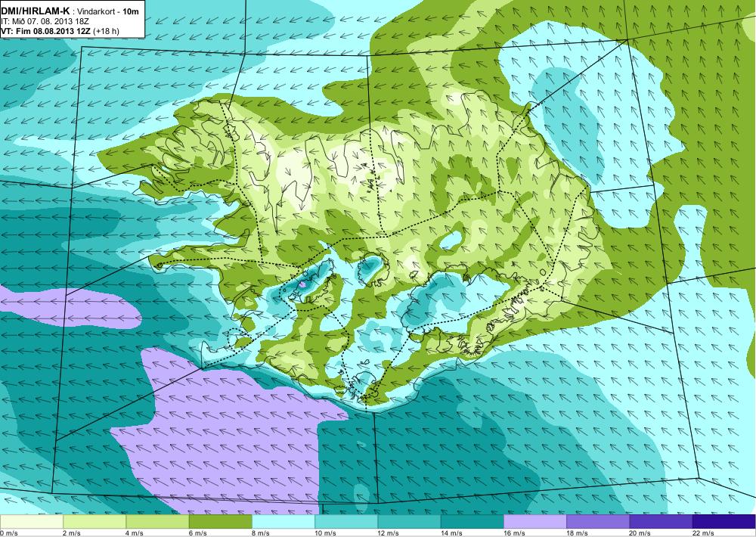Click the '6 m/s' legend label

pyautogui.click(x=197, y=533)
